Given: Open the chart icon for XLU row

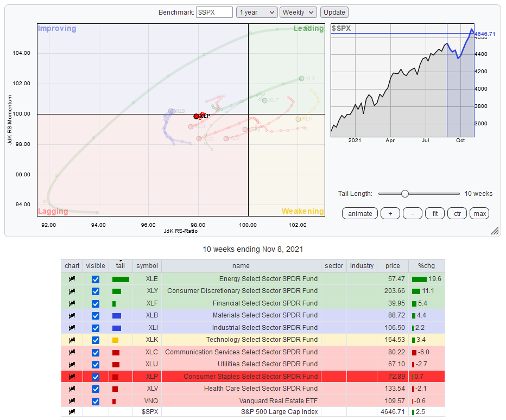Looking at the screenshot, I should [72, 364].
